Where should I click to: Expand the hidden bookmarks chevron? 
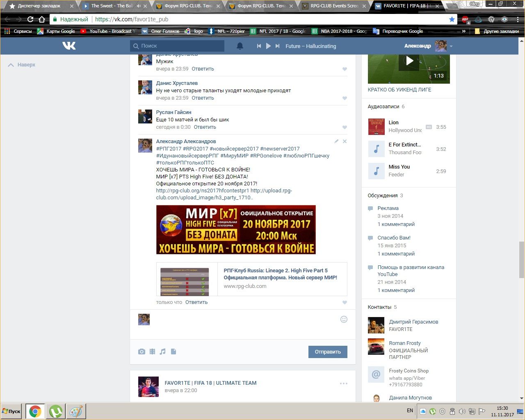[x=464, y=31]
